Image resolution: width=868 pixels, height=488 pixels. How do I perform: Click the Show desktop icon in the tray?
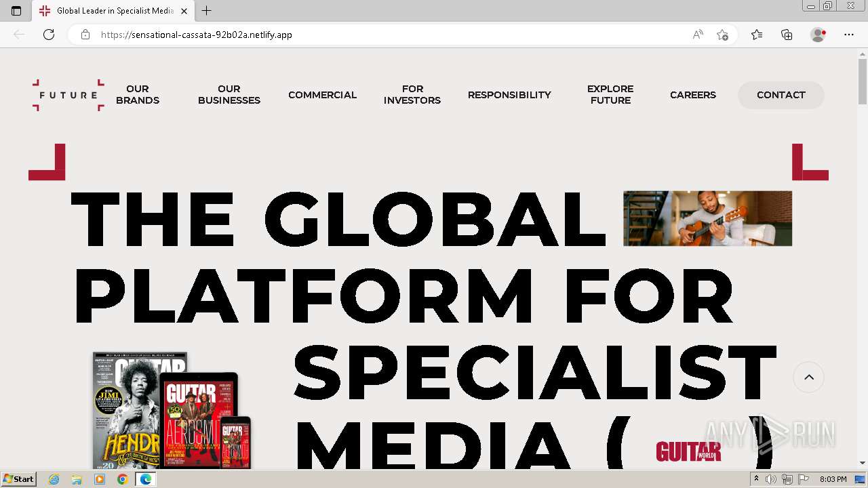[860, 479]
